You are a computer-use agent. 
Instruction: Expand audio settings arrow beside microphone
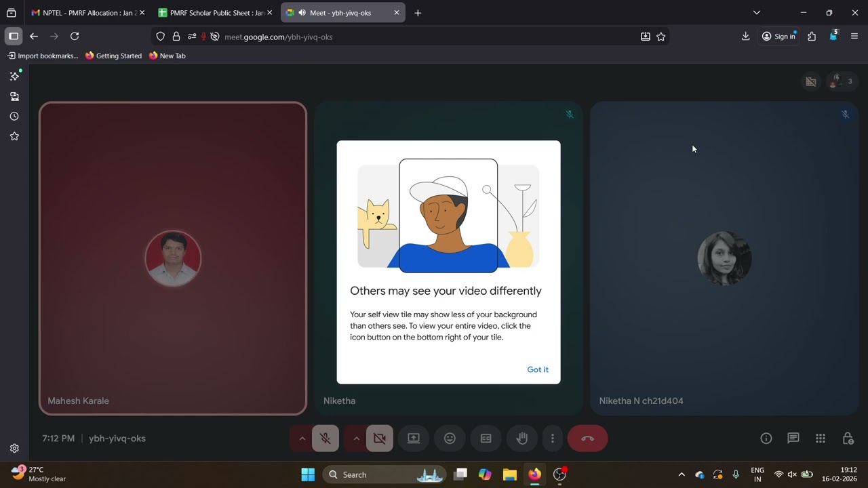tap(302, 439)
